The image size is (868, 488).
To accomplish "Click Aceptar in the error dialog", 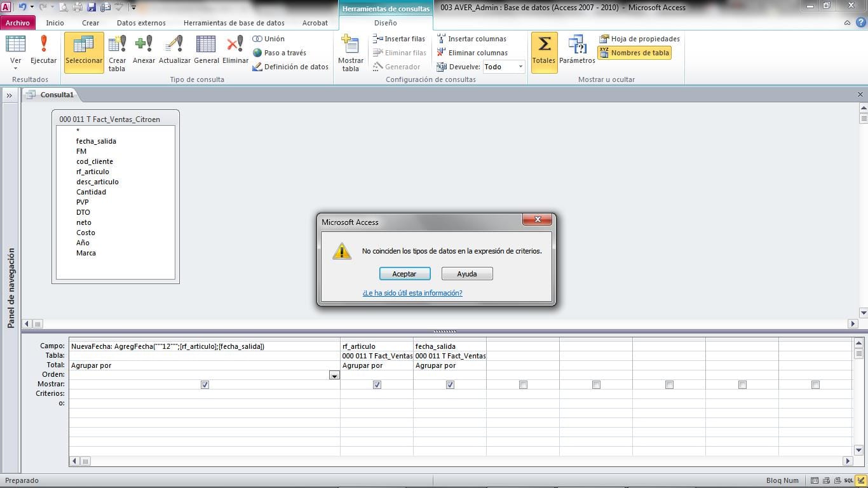I will click(404, 273).
